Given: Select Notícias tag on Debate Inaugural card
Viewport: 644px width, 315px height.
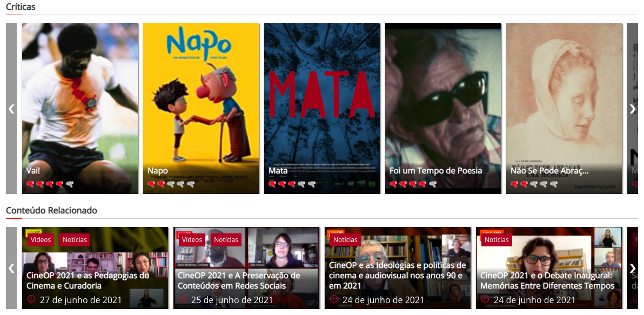Looking at the screenshot, I should click(497, 239).
